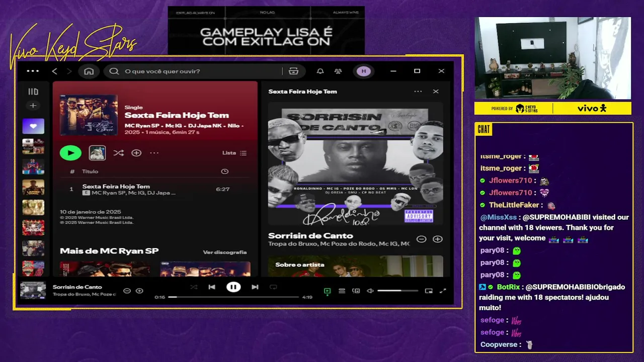Click the now playing bar cover thumbnail
644x362 pixels.
tap(33, 291)
